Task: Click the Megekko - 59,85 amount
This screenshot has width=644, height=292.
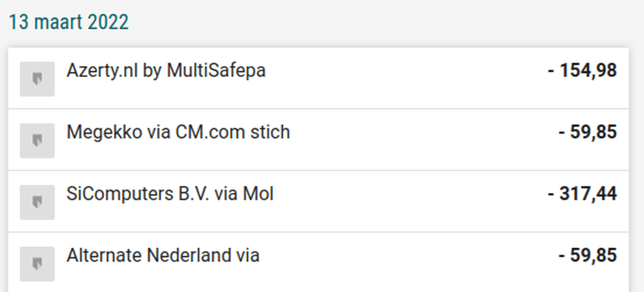Action: (588, 132)
